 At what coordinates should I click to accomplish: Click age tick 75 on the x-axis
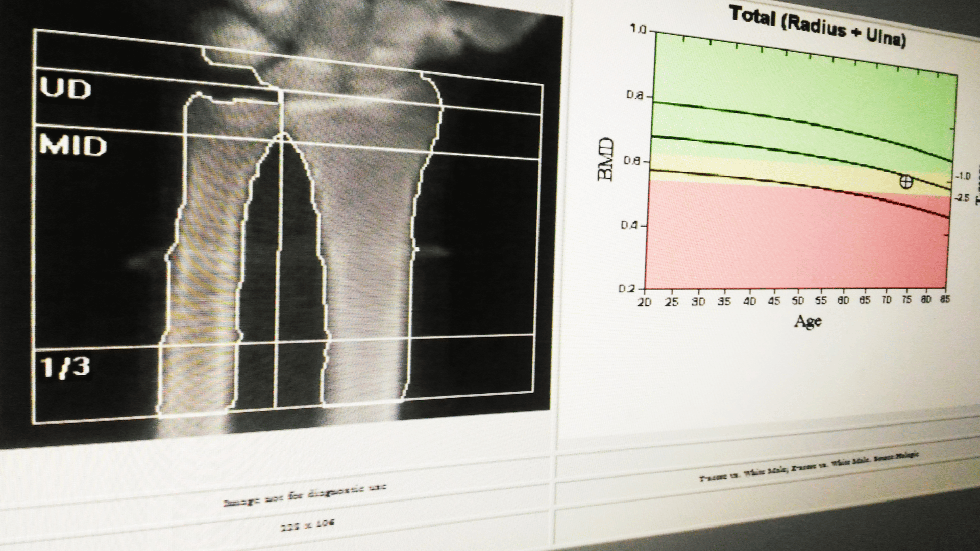[x=906, y=300]
